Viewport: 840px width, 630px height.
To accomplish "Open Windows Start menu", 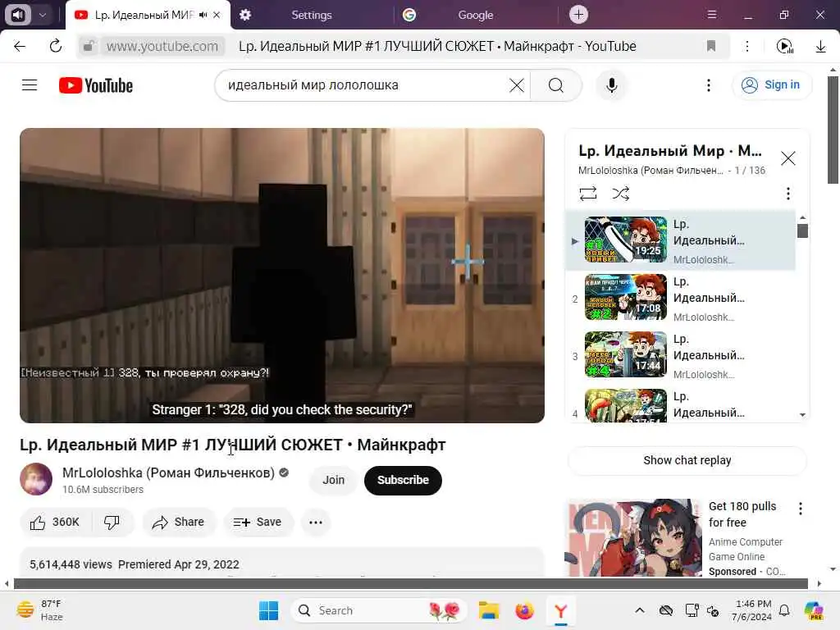I will pos(268,610).
